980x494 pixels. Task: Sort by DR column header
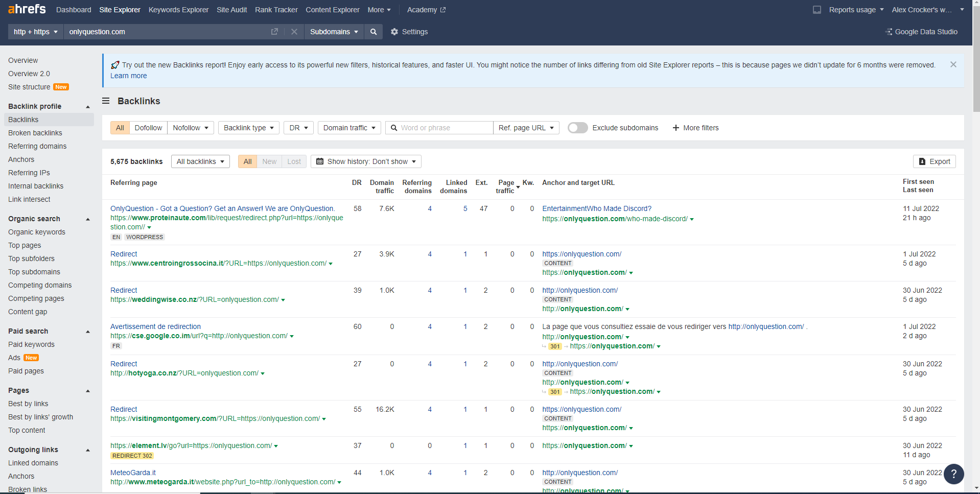click(x=357, y=182)
